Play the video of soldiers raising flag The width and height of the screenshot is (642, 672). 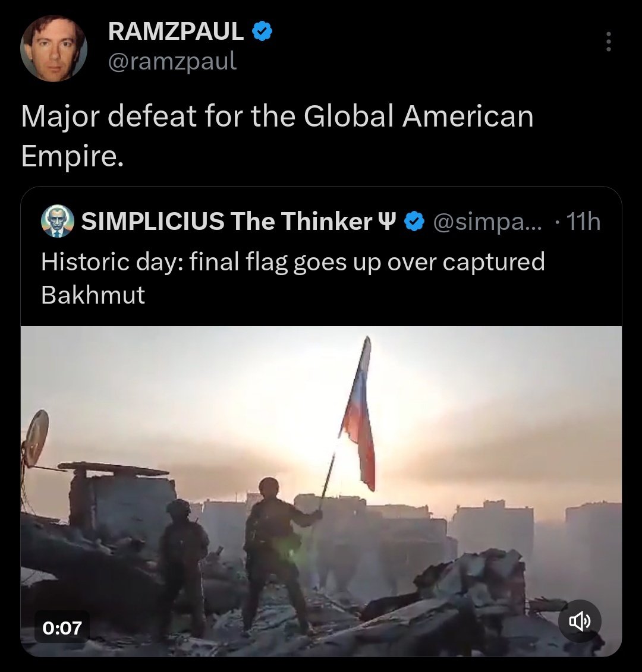[321, 491]
